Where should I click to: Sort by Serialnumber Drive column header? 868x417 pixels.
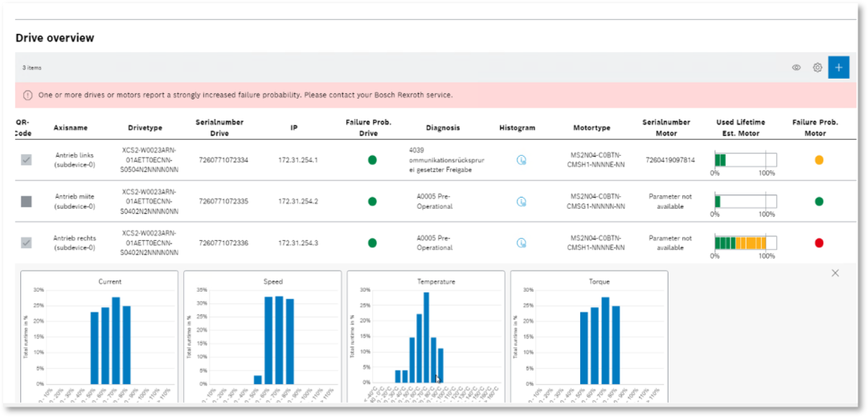[x=219, y=128]
